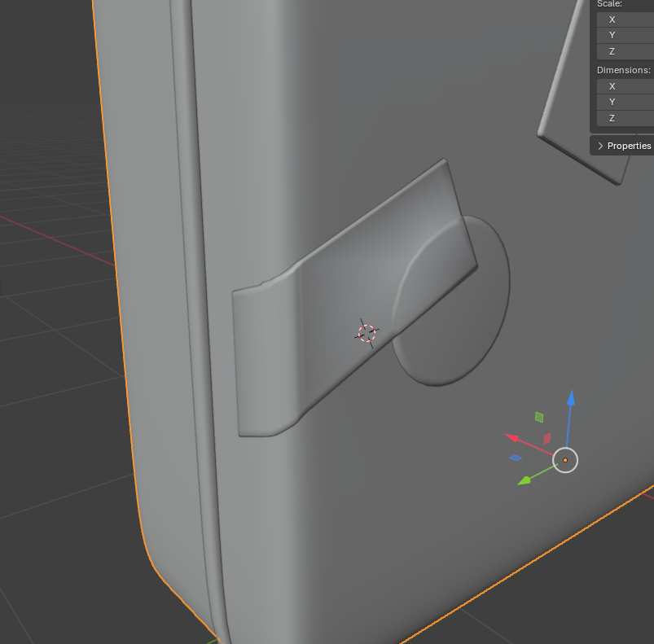Image resolution: width=654 pixels, height=644 pixels.
Task: Click the "Properties" panel title text
Action: pyautogui.click(x=629, y=146)
